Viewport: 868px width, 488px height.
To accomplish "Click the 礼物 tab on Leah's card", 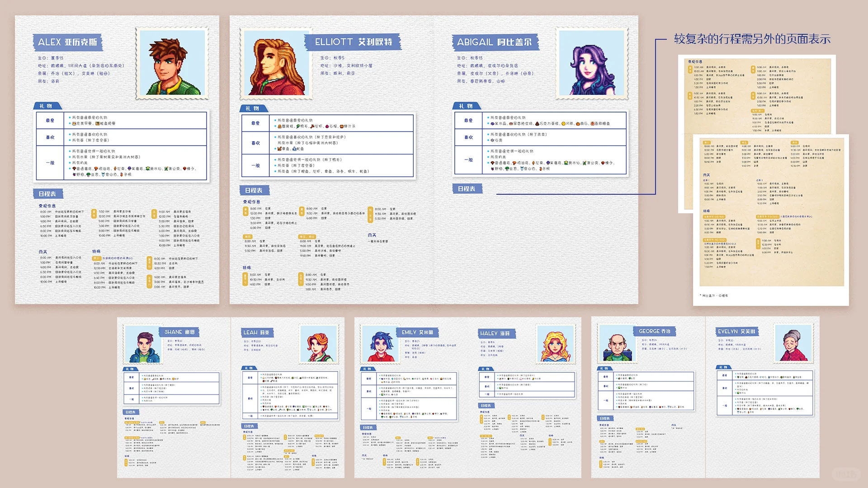I will (249, 368).
